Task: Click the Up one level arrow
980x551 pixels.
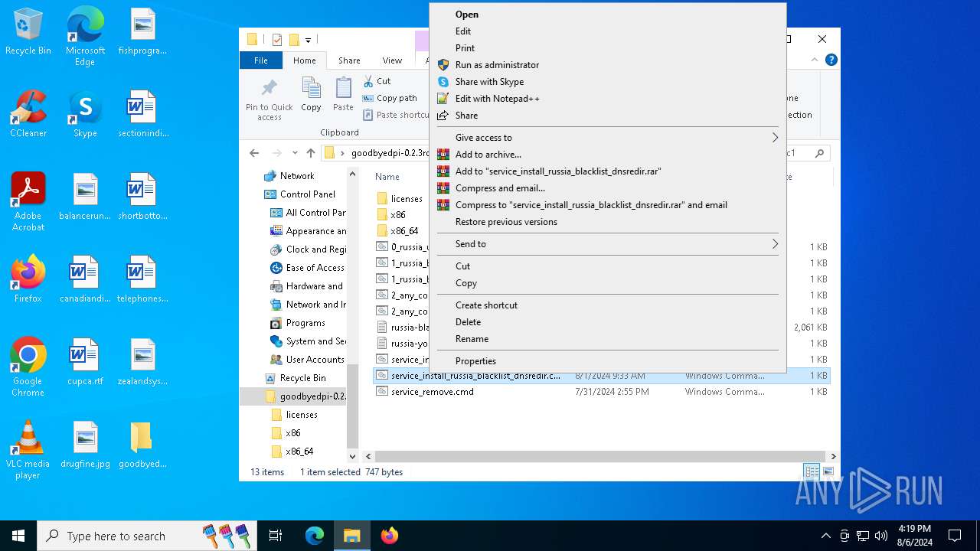Action: pyautogui.click(x=310, y=153)
